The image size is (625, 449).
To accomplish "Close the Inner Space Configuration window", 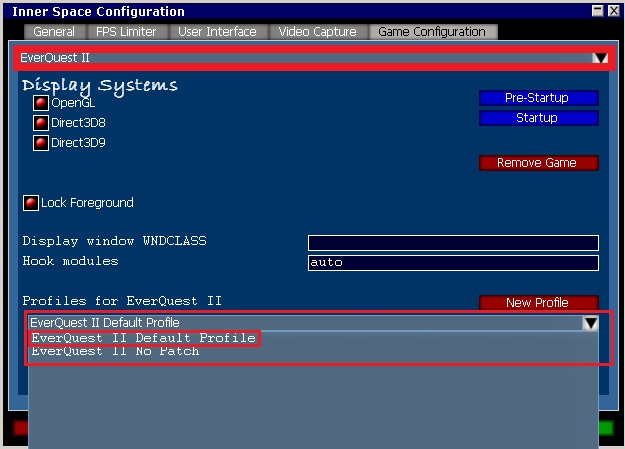I will 613,11.
